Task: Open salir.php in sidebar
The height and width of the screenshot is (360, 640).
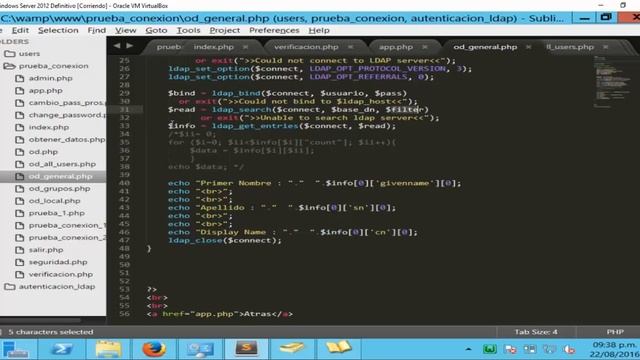Action: [46, 249]
